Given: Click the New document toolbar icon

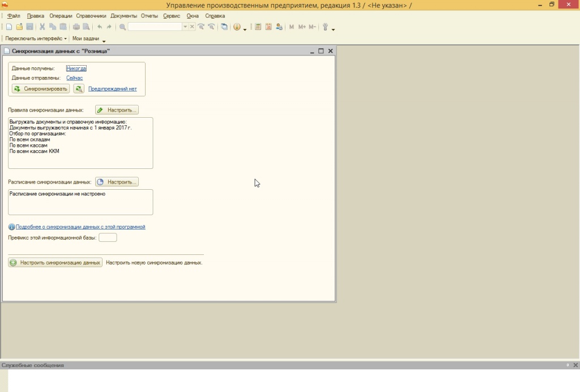Looking at the screenshot, I should 9,27.
